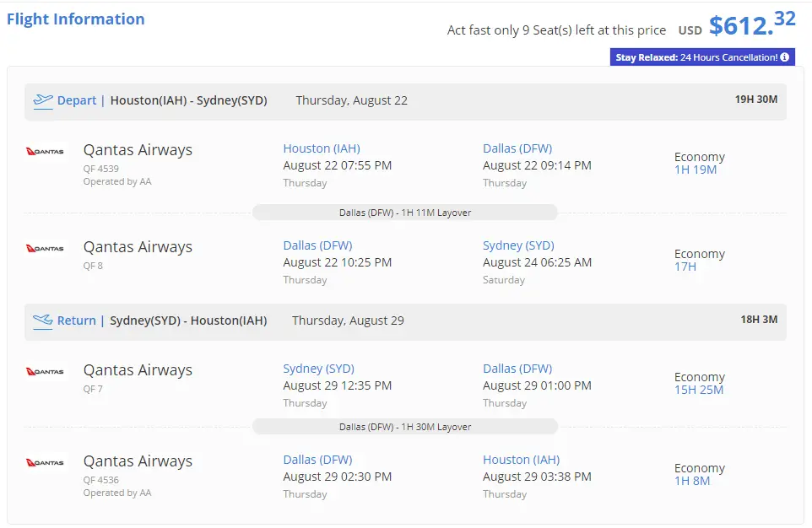Click the Houston (IAH) departure airport link
Image resolution: width=812 pixels, height=528 pixels.
pos(322,148)
